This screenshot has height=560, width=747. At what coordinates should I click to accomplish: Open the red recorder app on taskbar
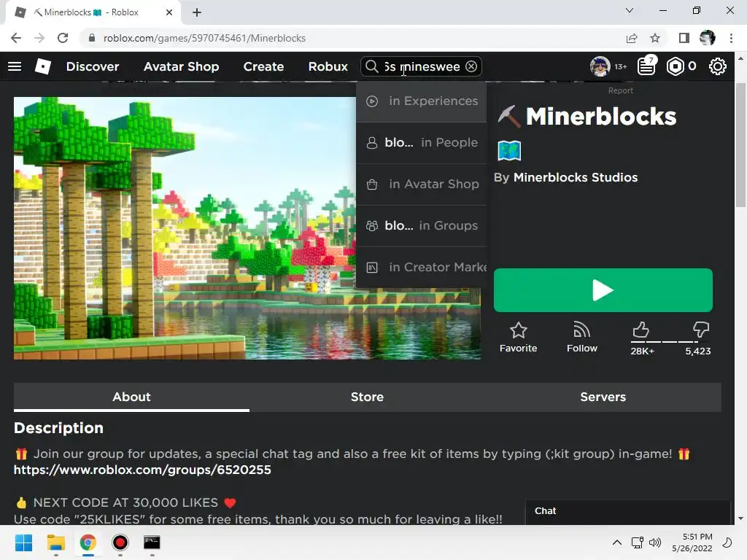pyautogui.click(x=120, y=542)
